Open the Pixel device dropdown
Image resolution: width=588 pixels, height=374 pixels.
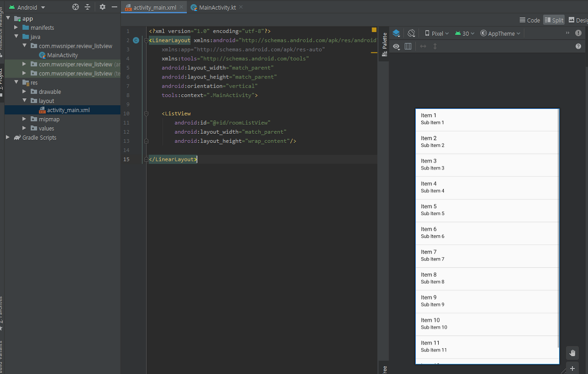coord(437,34)
